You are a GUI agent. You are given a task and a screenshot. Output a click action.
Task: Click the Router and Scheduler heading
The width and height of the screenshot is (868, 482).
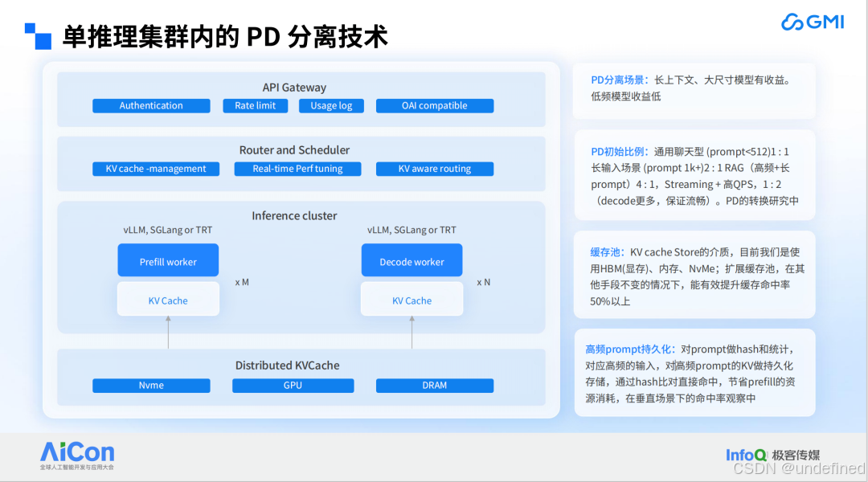[294, 150]
